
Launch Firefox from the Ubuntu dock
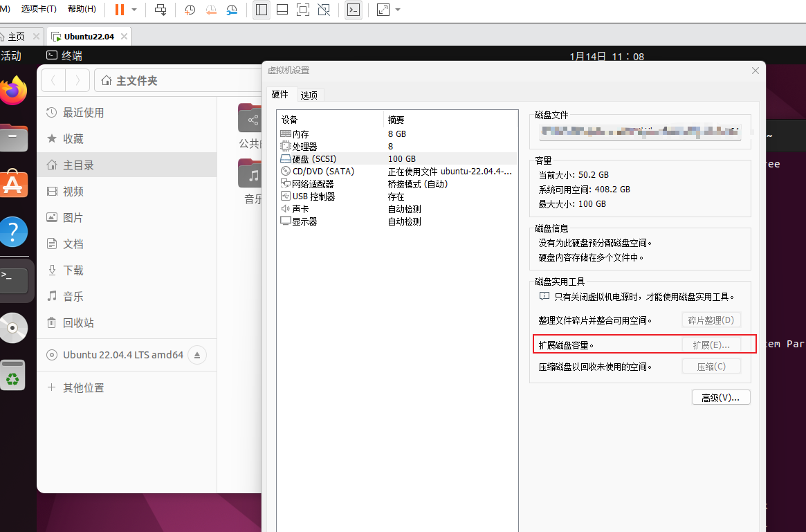pos(13,91)
